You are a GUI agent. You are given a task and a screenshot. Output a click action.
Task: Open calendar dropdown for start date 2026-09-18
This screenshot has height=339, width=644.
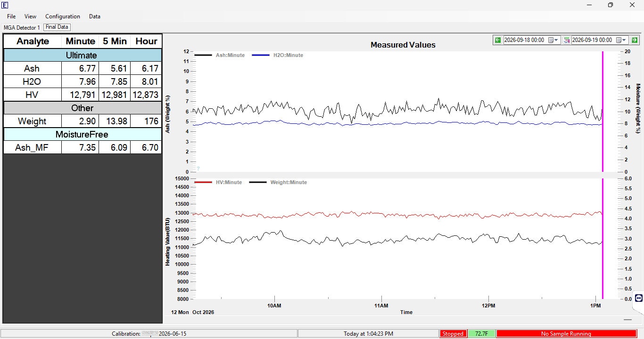click(553, 40)
